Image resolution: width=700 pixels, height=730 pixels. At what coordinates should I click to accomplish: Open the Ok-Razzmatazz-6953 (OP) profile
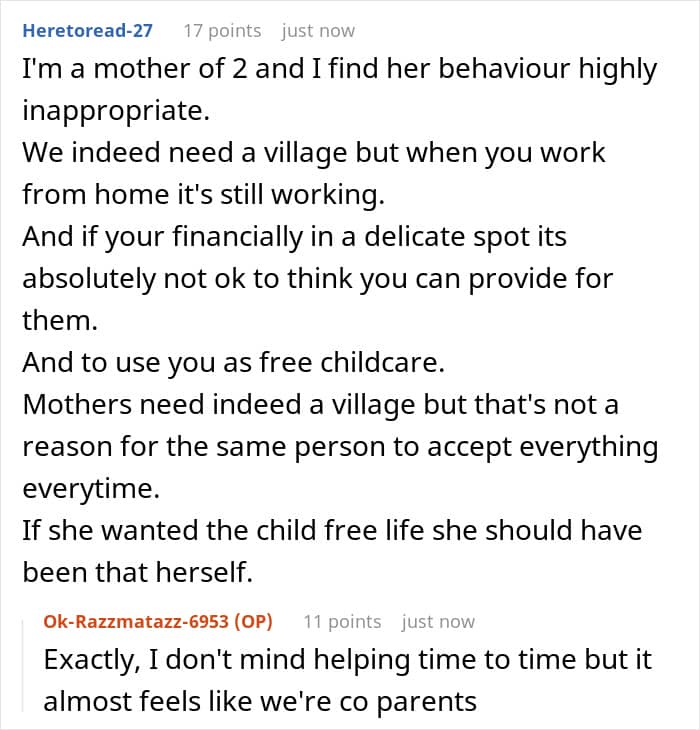click(x=158, y=621)
